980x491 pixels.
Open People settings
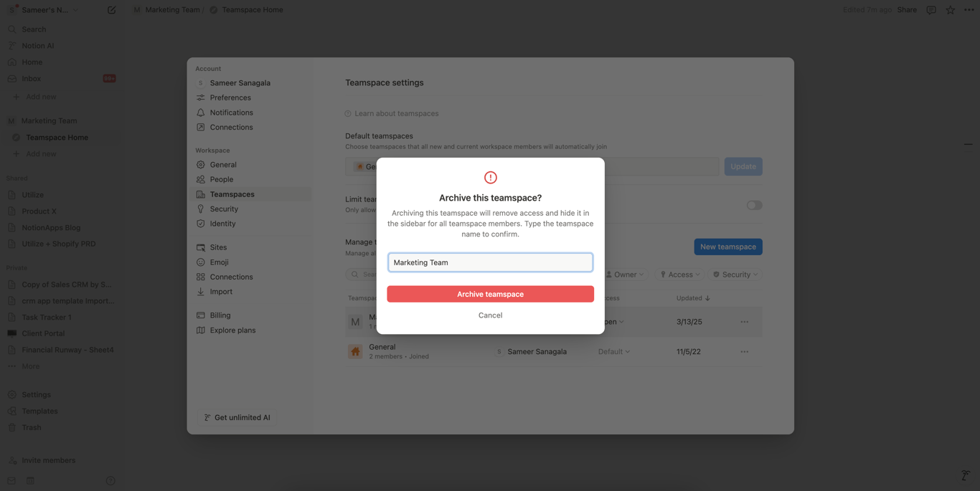tap(253, 179)
